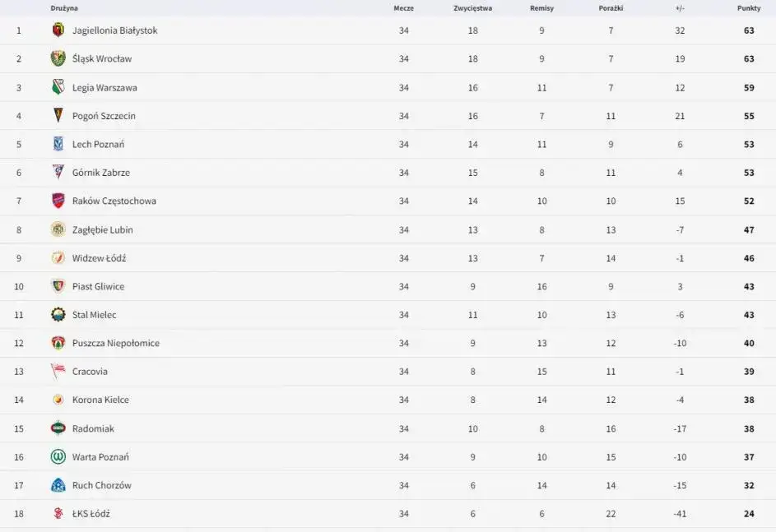Sort table by Zwycięstwa column header

pyautogui.click(x=472, y=8)
